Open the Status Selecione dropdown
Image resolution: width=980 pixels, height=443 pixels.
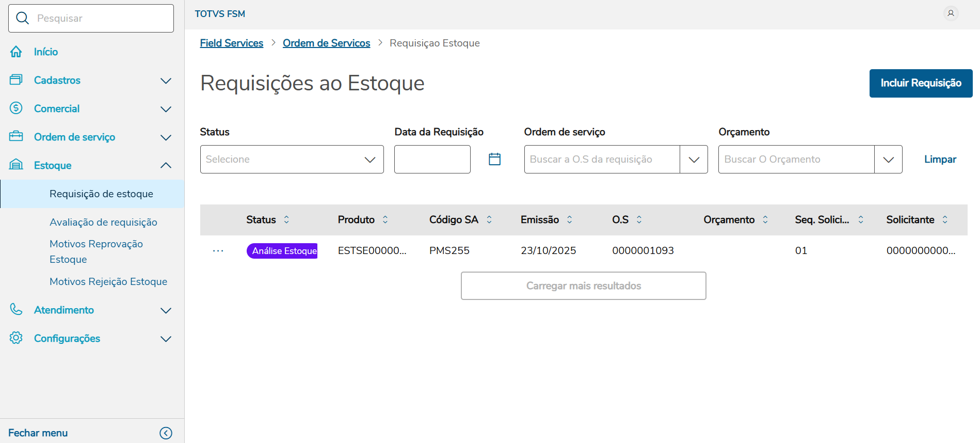pos(292,159)
